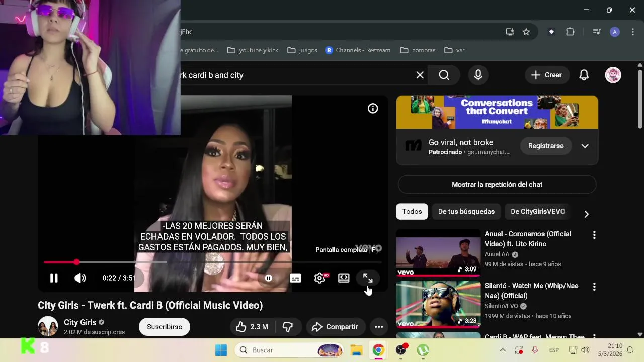Click the video info card icon
The height and width of the screenshot is (362, 644).
click(373, 108)
